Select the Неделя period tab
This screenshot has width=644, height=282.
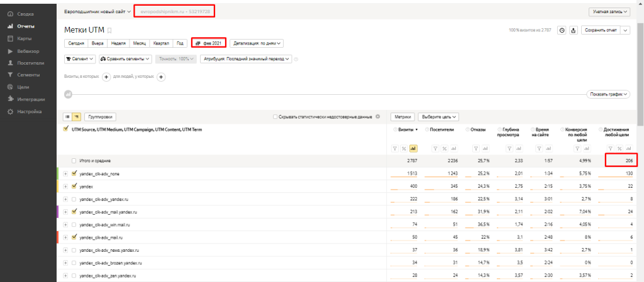pyautogui.click(x=118, y=43)
